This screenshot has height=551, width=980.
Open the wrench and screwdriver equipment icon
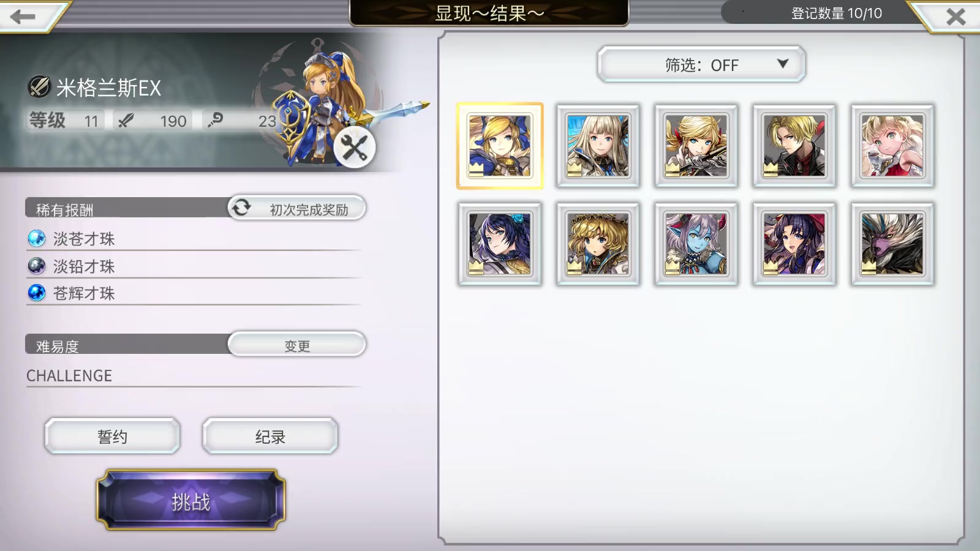coord(354,148)
